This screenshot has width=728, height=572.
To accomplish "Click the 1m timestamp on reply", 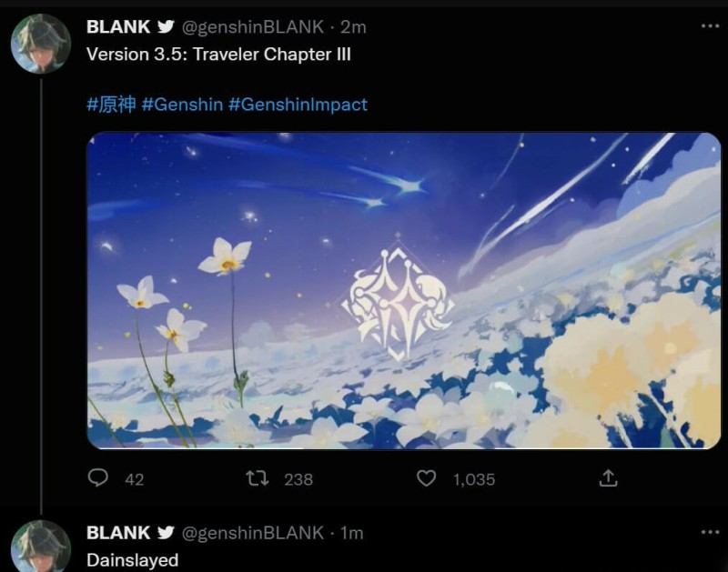I will click(352, 533).
